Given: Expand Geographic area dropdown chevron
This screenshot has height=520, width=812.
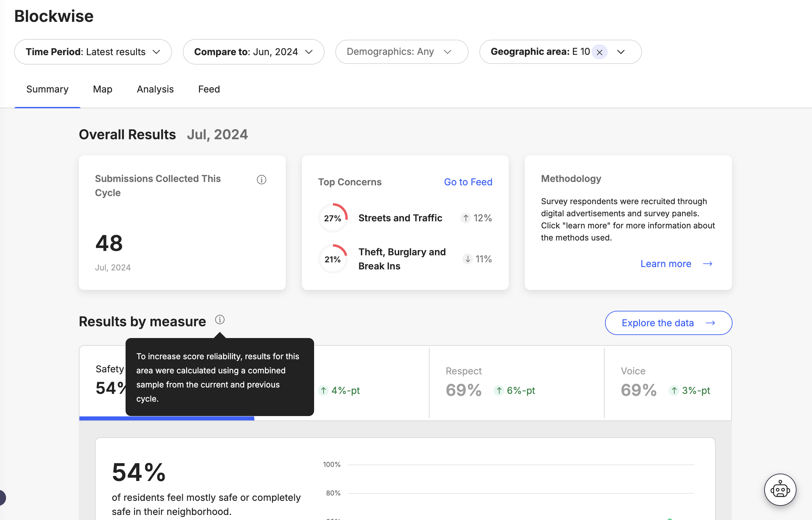Looking at the screenshot, I should pyautogui.click(x=621, y=52).
